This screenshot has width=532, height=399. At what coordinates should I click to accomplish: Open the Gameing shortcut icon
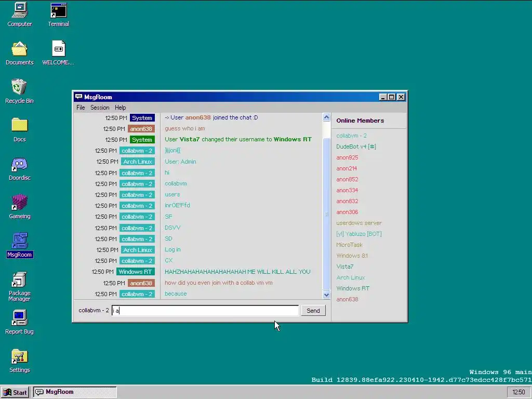point(19,207)
